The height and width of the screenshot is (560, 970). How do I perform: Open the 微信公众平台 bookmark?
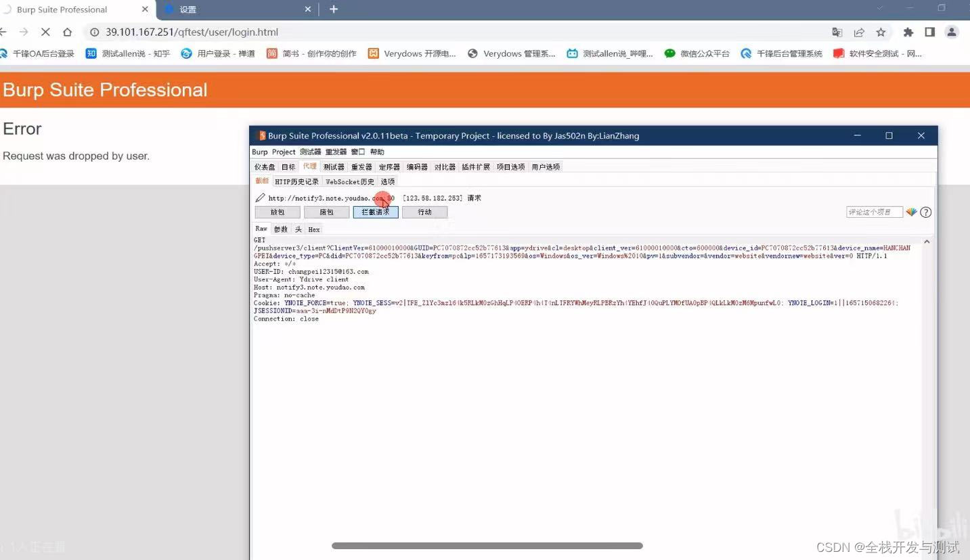(697, 53)
